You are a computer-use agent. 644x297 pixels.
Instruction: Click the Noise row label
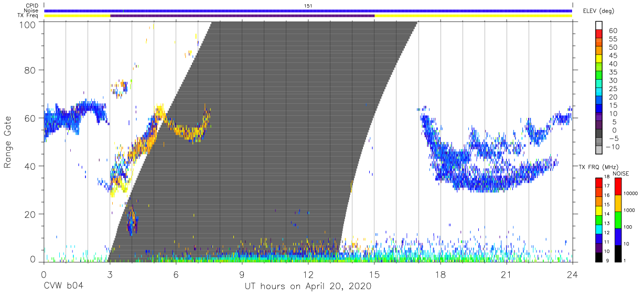pos(30,10)
